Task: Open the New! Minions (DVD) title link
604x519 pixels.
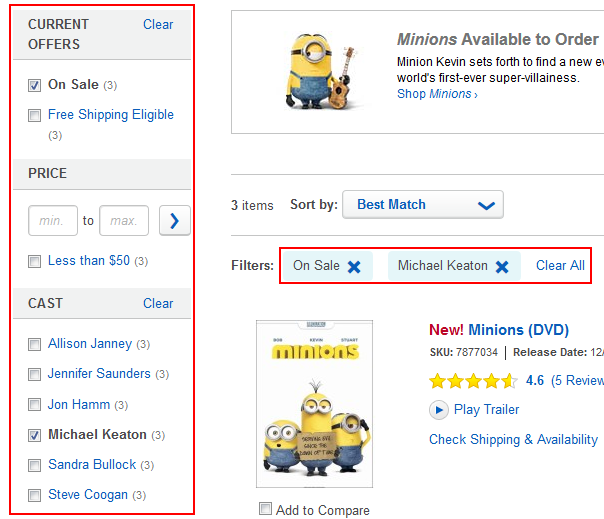Action: [499, 330]
